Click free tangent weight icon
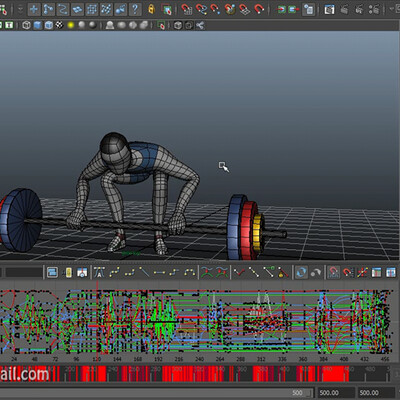The width and height of the screenshot is (400, 400). [269, 272]
